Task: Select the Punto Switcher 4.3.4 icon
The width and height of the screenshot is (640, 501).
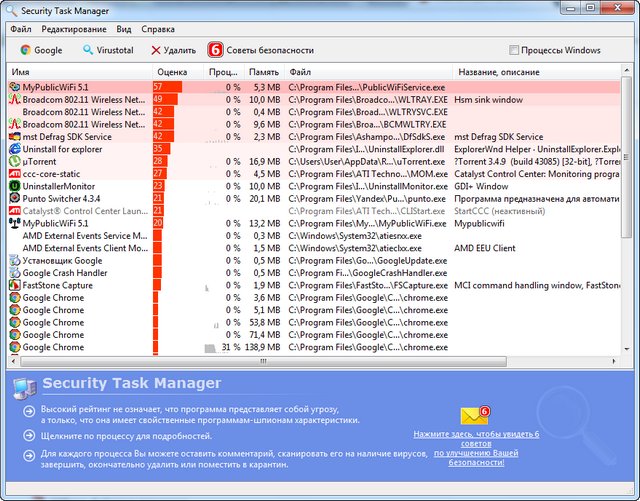Action: point(14,198)
